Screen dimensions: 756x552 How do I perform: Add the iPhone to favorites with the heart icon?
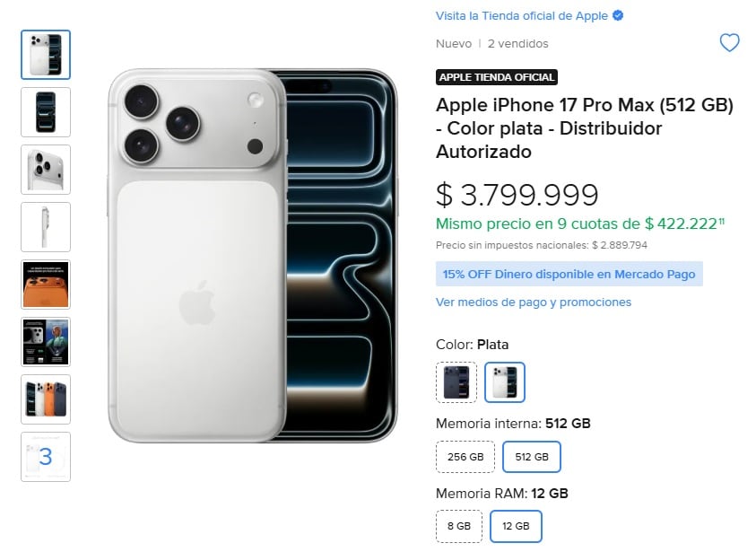[729, 42]
